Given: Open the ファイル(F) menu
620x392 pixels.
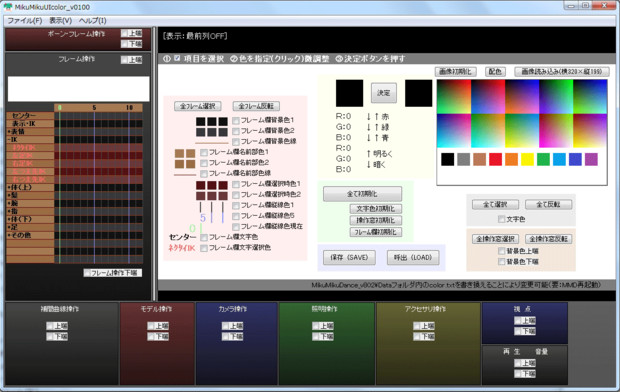Looking at the screenshot, I should pyautogui.click(x=25, y=21).
